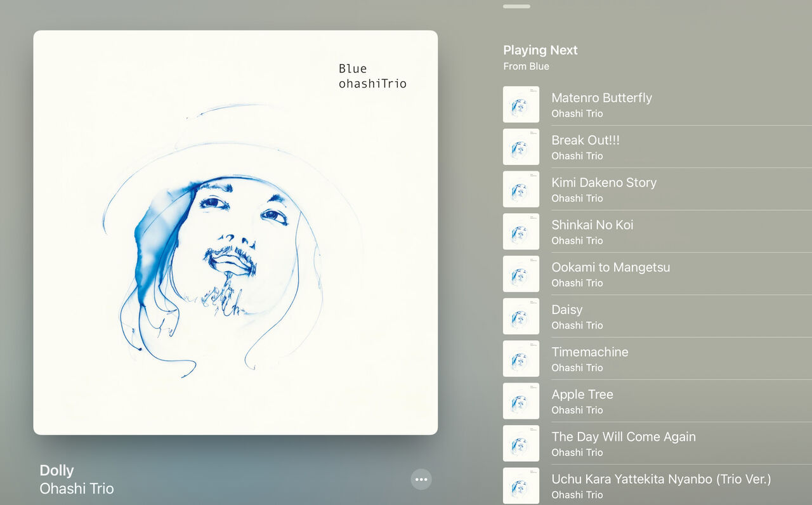812x505 pixels.
Task: Open the Shinkai No Koi album thumbnail
Action: pyautogui.click(x=521, y=232)
